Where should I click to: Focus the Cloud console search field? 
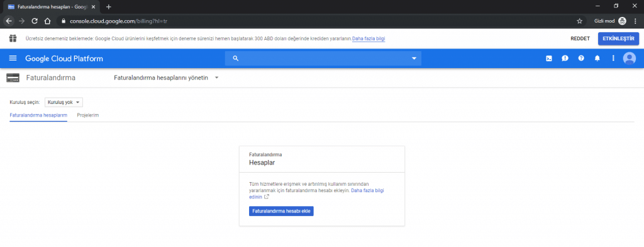tap(323, 59)
